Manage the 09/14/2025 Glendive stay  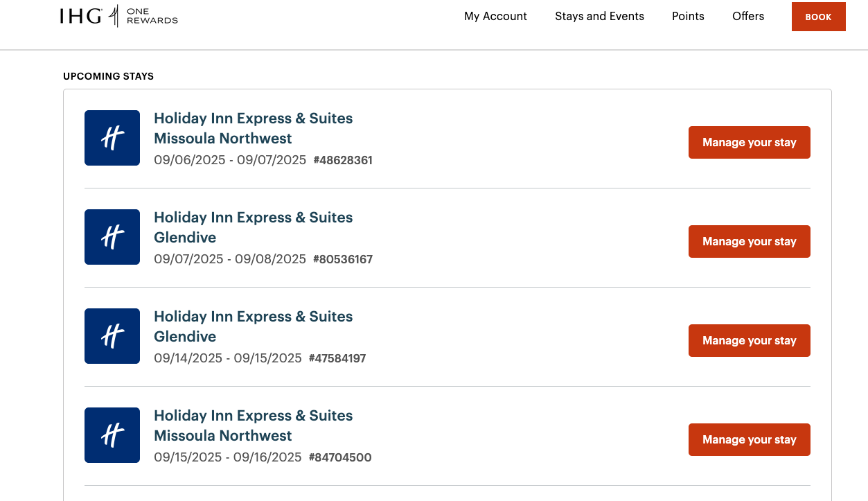tap(749, 341)
